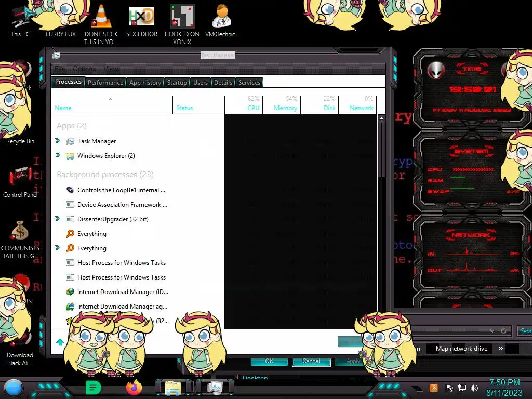Go to the Users tab
This screenshot has height=399, width=532.
click(201, 83)
